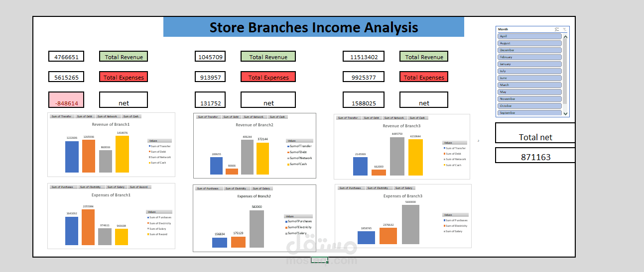Filter by November in Month slicer
The width and height of the screenshot is (644, 272).
(529, 99)
